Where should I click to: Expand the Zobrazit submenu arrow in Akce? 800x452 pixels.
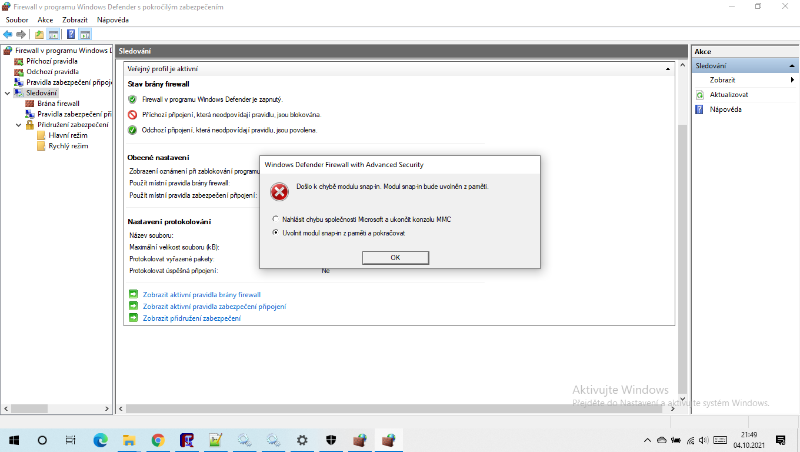click(792, 80)
